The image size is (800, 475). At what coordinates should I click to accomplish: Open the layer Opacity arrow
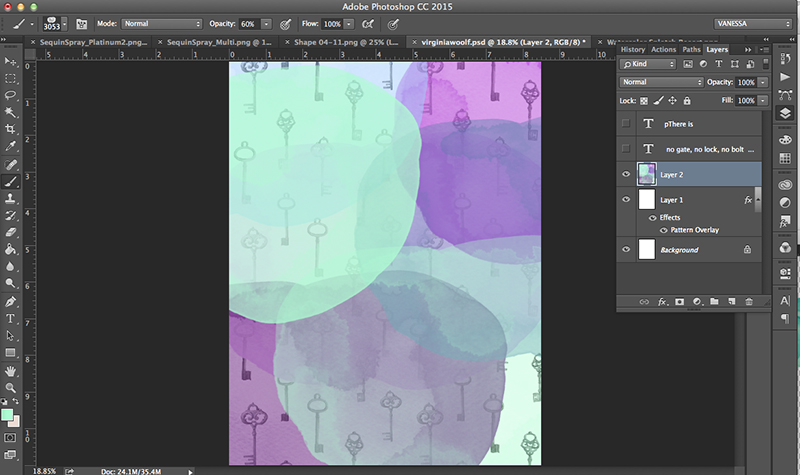tap(763, 82)
